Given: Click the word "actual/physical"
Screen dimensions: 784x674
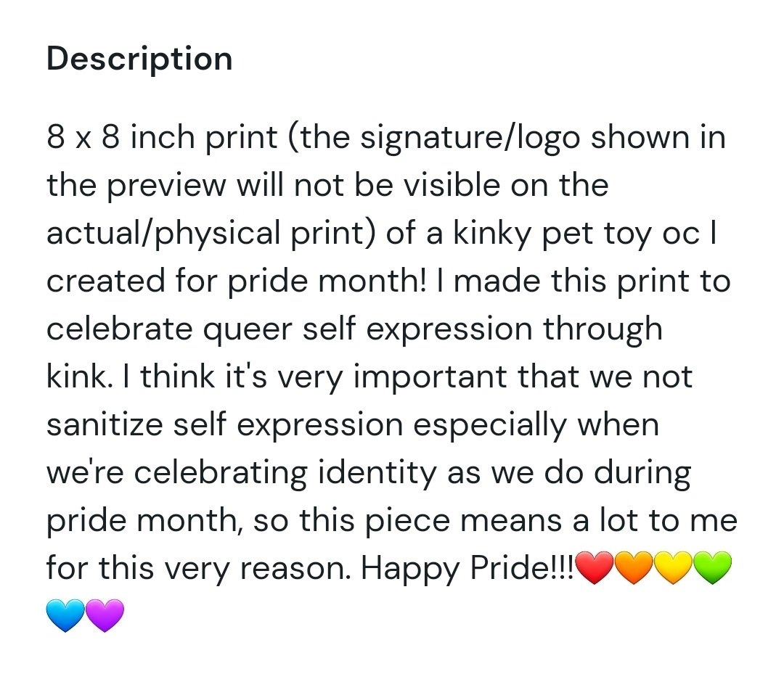Looking at the screenshot, I should (x=164, y=234).
